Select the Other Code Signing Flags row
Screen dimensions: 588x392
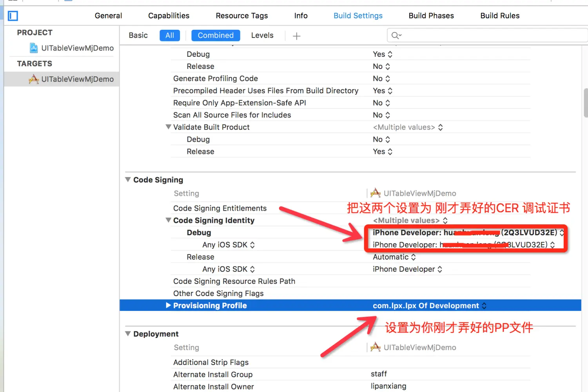pos(350,293)
